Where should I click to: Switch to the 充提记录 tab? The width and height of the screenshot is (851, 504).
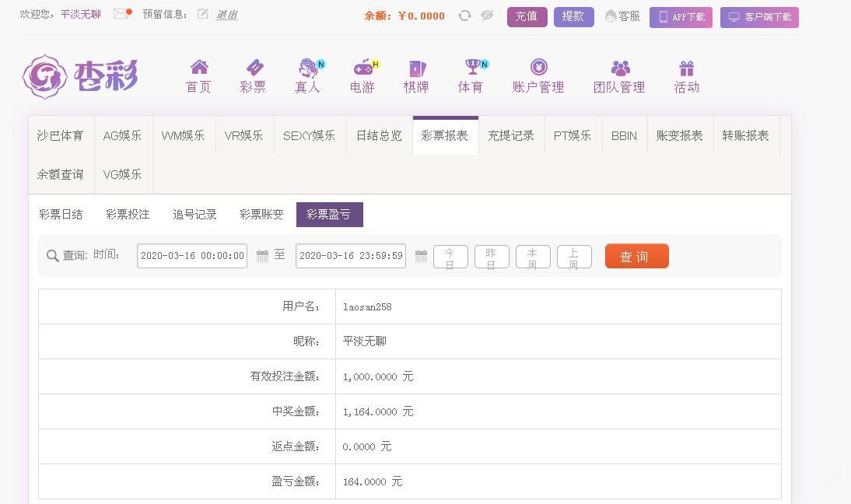pyautogui.click(x=511, y=135)
